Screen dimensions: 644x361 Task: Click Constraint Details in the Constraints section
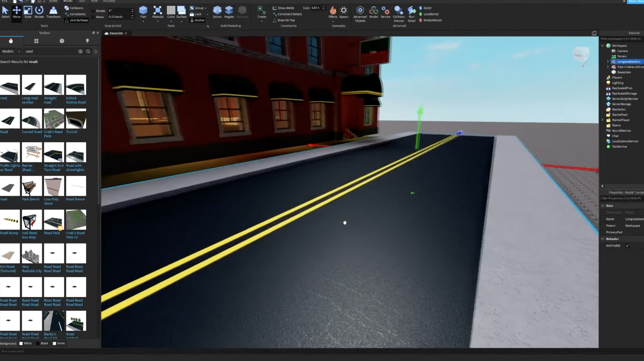coord(287,14)
